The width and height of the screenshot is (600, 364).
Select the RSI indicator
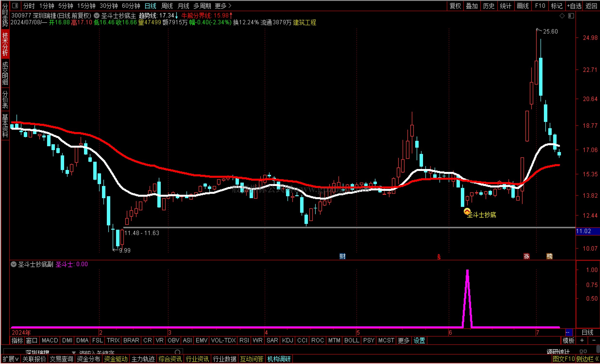[x=244, y=340]
